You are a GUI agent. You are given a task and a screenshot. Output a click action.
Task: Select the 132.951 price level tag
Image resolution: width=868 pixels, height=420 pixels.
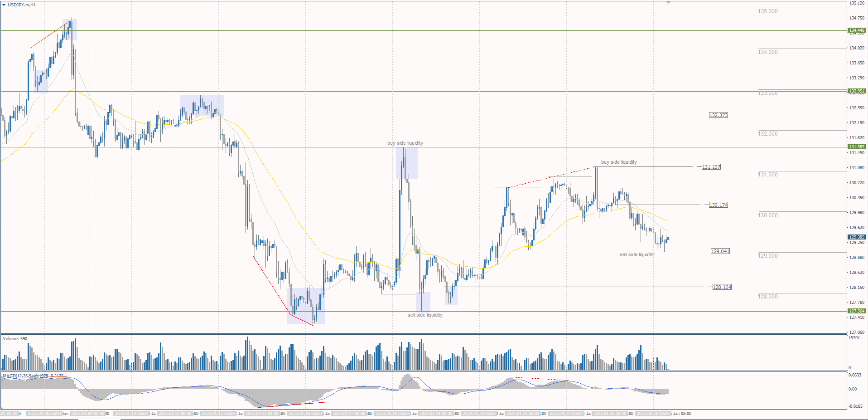(857, 91)
